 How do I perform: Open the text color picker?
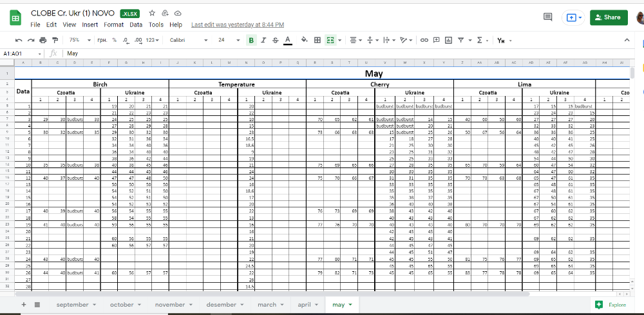tap(287, 40)
